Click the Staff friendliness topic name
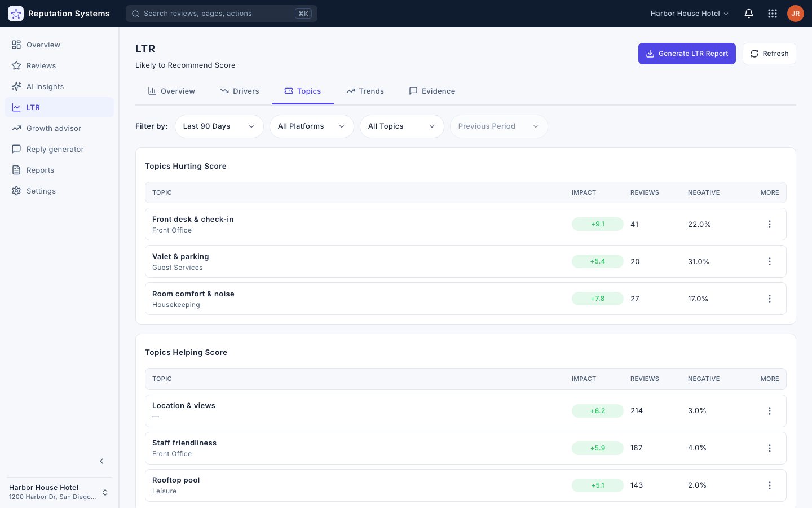812x508 pixels. click(x=184, y=443)
